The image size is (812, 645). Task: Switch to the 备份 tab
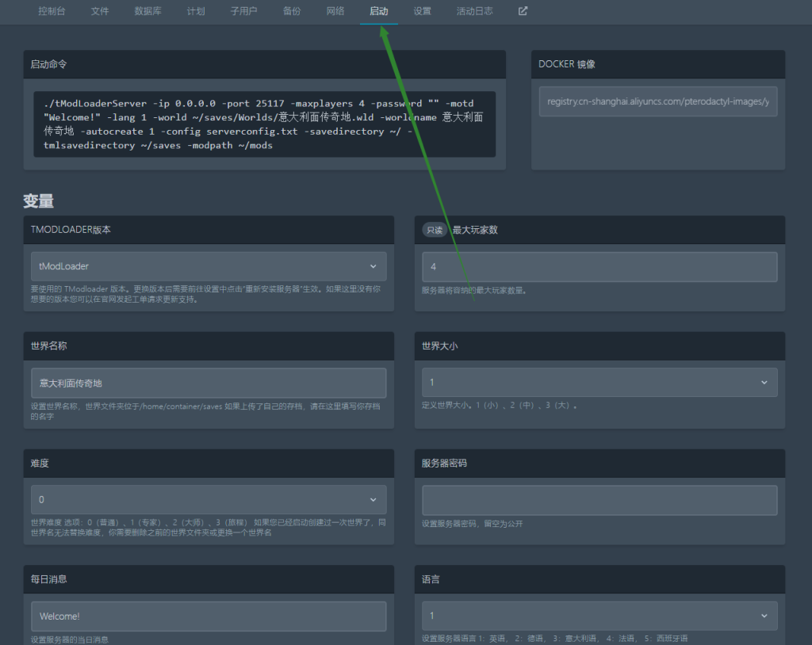tap(292, 12)
